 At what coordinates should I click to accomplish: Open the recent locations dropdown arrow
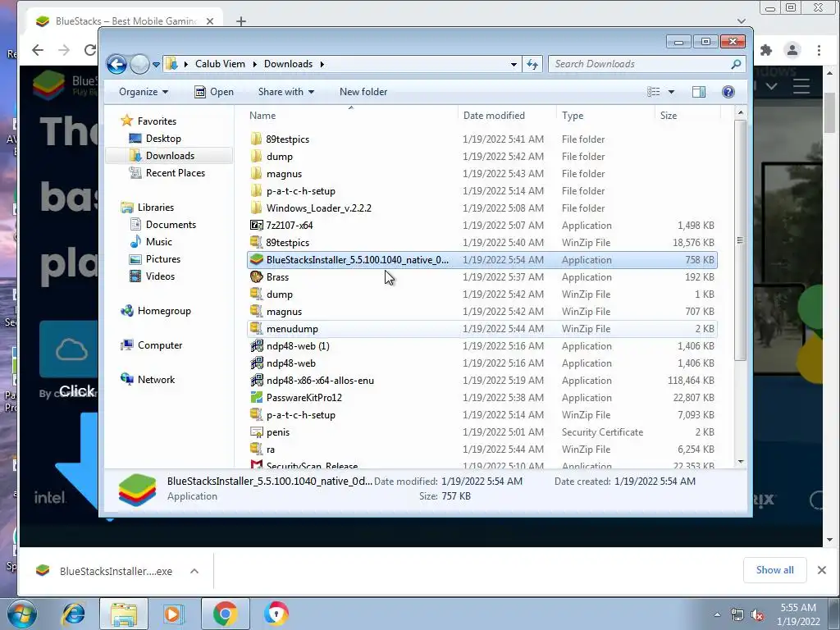pos(156,64)
